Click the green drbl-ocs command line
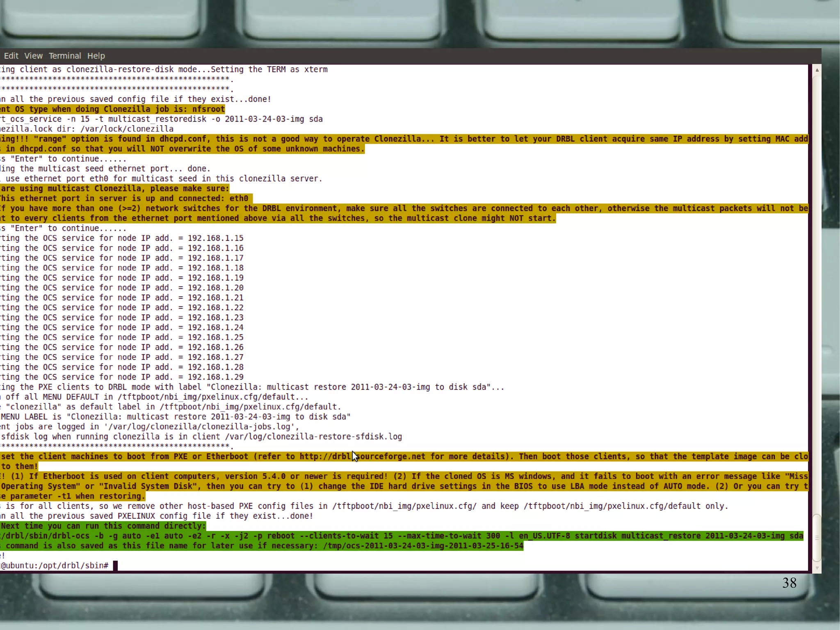 (402, 536)
